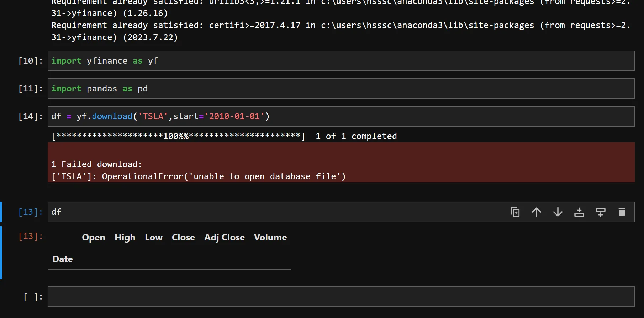Select the Adj Close column header
The height and width of the screenshot is (318, 644).
(225, 237)
